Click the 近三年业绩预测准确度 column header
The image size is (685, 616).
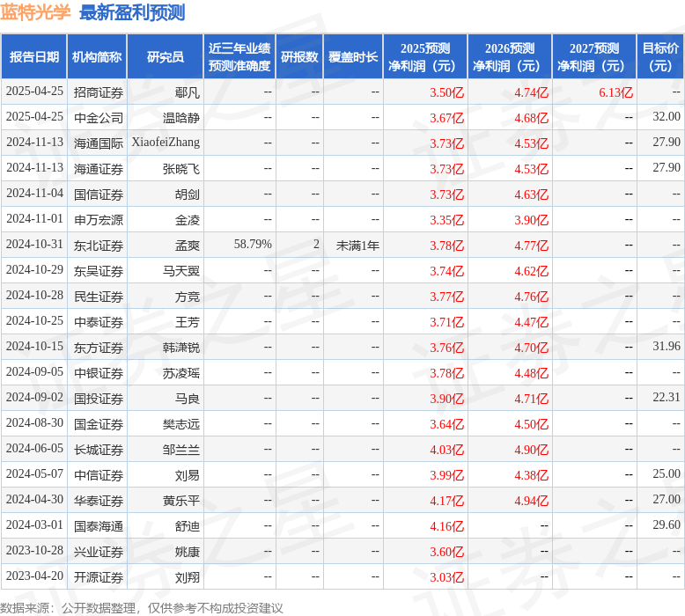(x=239, y=56)
